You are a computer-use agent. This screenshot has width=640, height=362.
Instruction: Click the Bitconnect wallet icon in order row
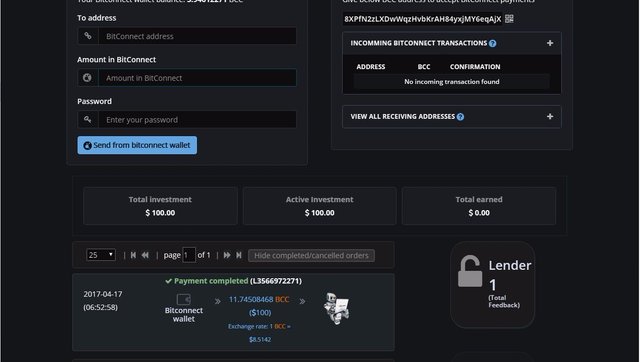[184, 299]
